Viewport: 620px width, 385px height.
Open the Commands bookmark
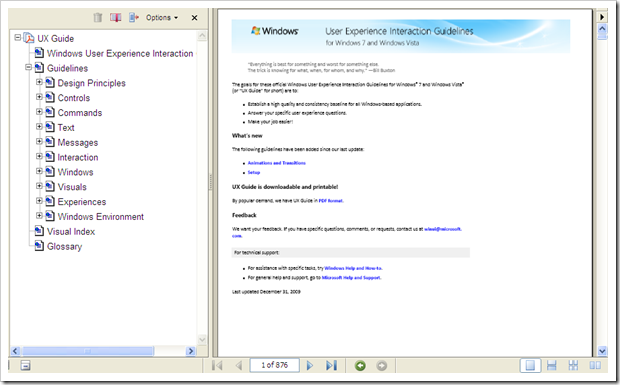(80, 113)
